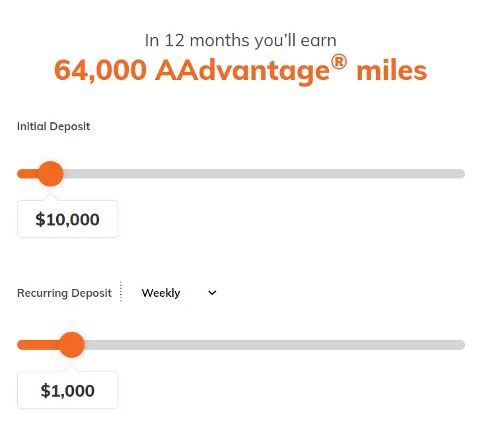This screenshot has width=504, height=437.
Task: Click the 'In 12 months you'll earn' text
Action: tap(240, 40)
